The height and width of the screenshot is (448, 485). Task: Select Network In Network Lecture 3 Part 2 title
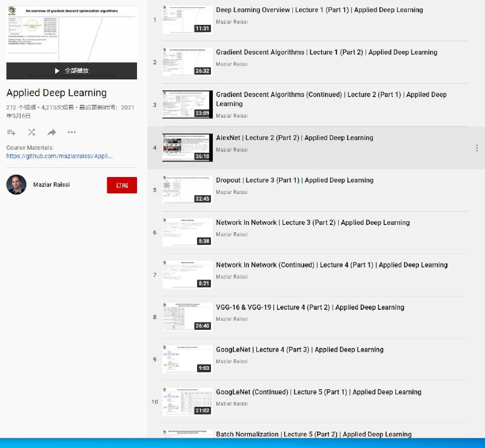coord(312,222)
